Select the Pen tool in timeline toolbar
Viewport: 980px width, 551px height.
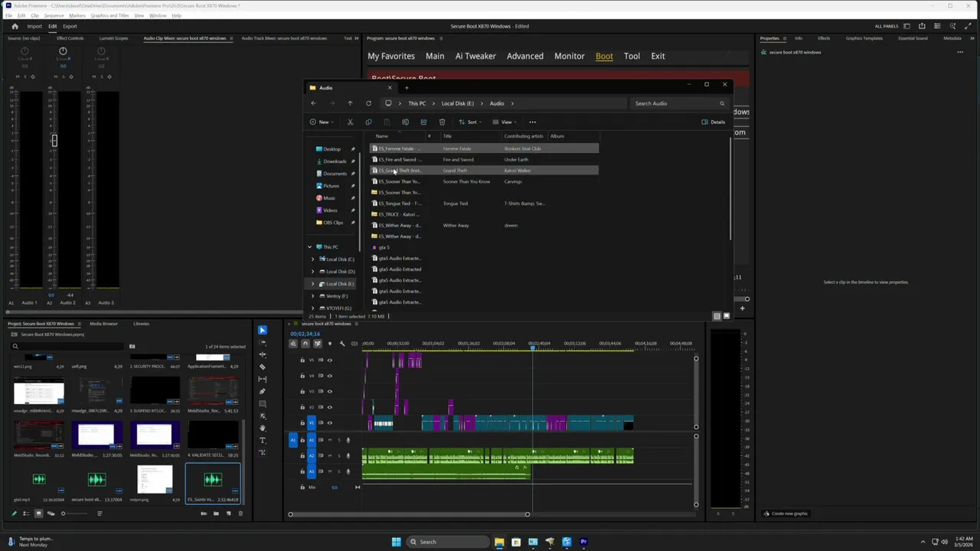(262, 391)
